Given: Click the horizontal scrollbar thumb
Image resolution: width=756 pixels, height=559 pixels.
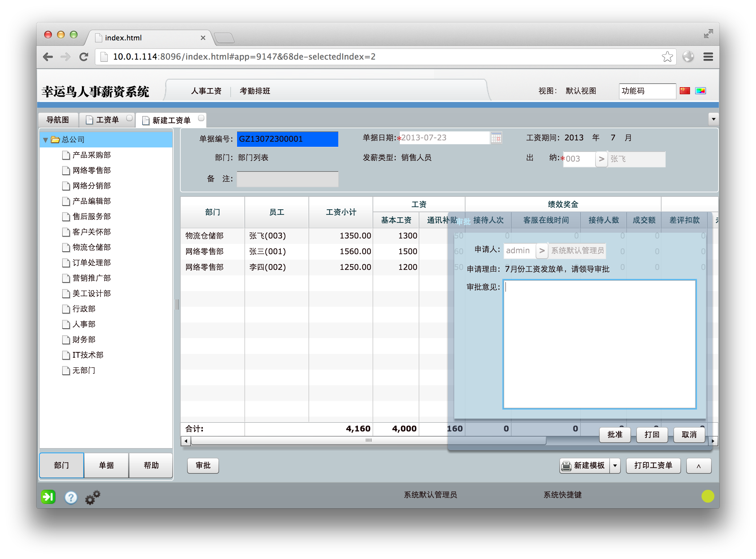Looking at the screenshot, I should (x=368, y=441).
